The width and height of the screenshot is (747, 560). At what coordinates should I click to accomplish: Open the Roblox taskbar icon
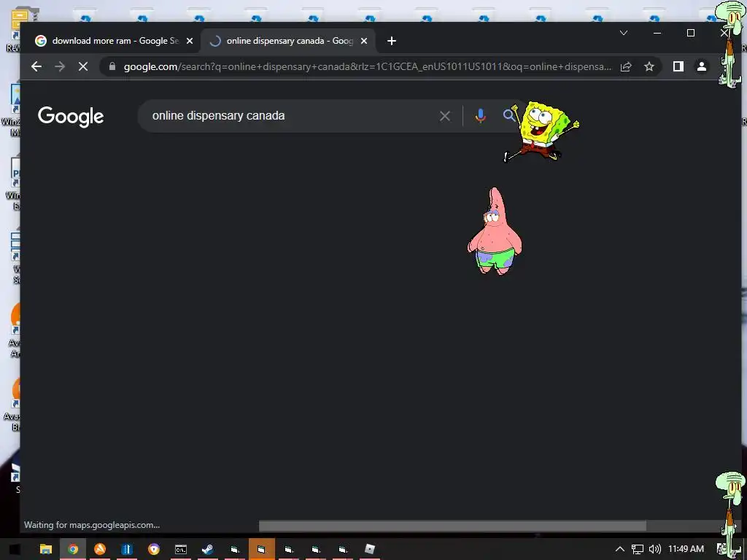[370, 549]
